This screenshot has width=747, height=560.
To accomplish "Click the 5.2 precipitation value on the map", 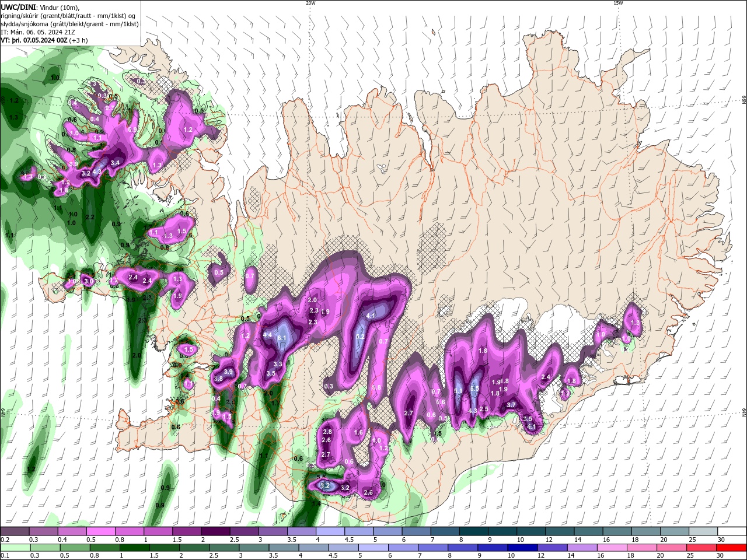I will coord(360,337).
